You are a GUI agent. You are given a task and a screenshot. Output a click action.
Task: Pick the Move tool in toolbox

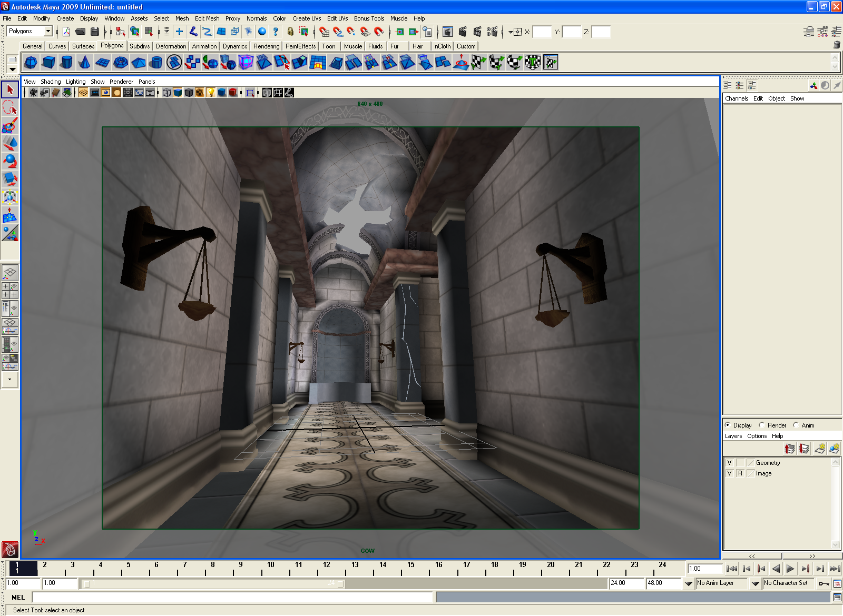10,144
